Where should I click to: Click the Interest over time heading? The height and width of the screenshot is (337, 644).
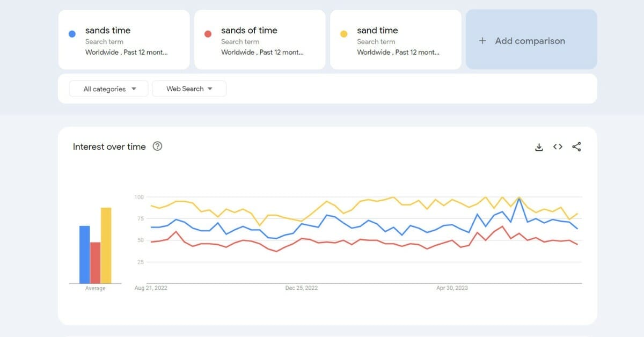(109, 146)
